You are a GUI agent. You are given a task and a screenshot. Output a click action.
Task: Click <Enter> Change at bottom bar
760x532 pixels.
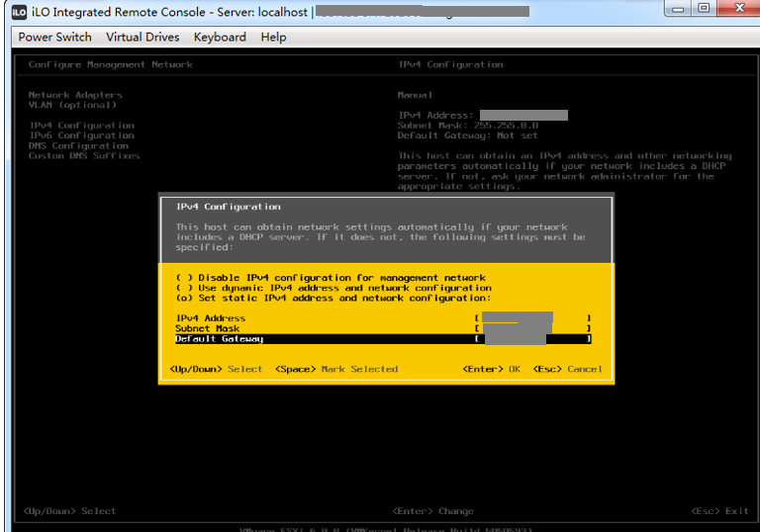(x=432, y=511)
